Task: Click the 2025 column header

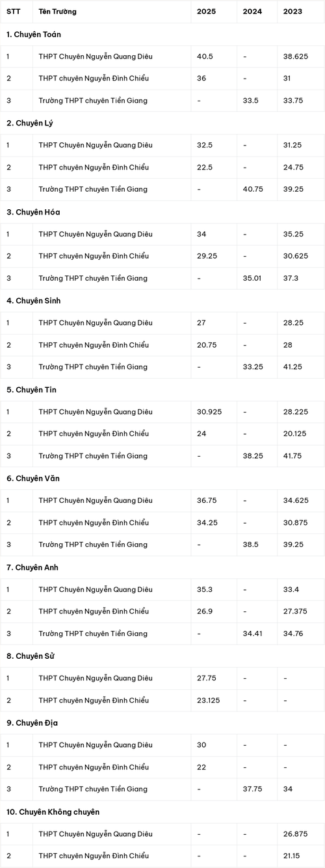Action: [205, 12]
